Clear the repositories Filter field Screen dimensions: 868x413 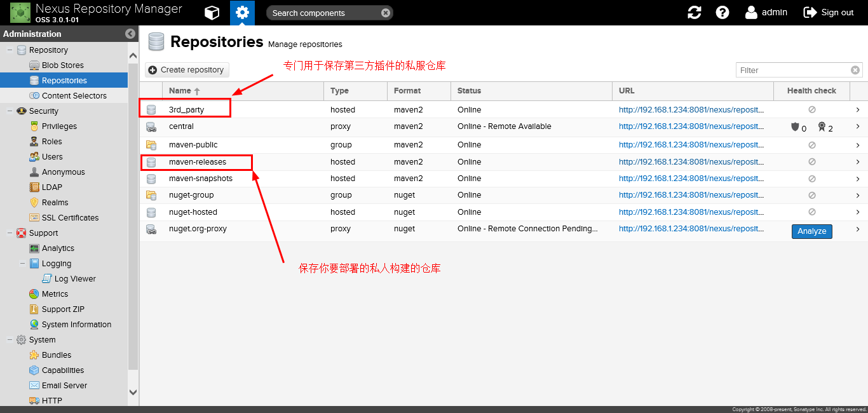tap(855, 70)
